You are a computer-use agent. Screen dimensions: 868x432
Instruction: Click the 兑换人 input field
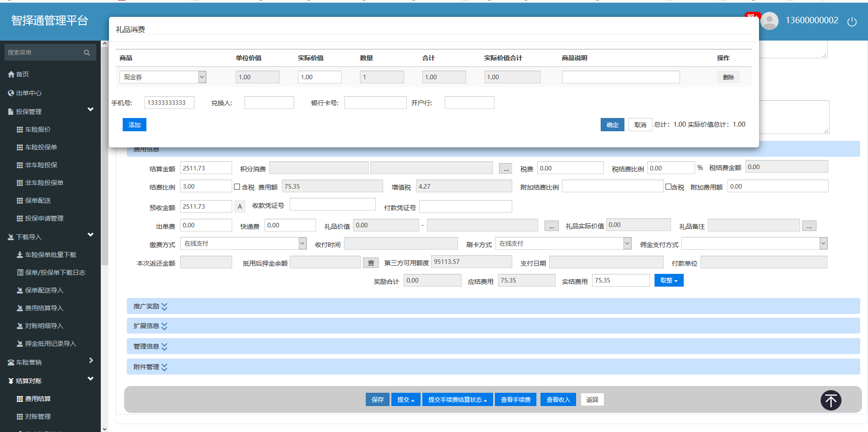click(x=269, y=103)
